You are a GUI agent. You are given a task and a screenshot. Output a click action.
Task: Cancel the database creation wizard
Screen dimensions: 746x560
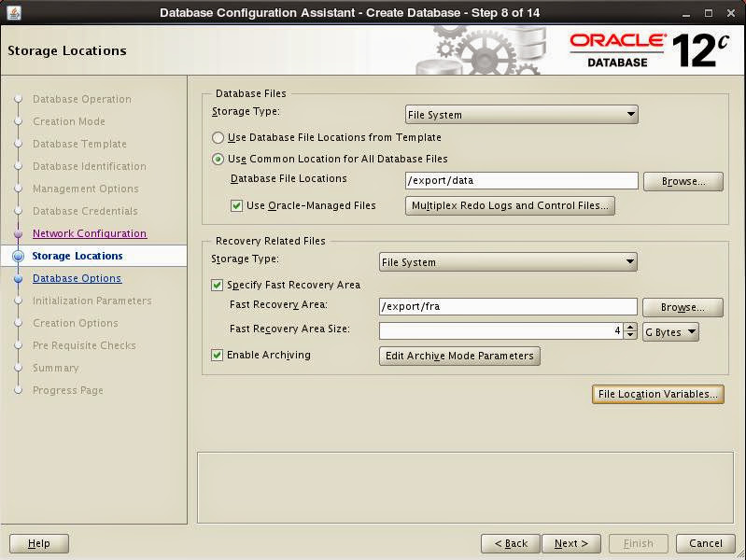pyautogui.click(x=706, y=543)
